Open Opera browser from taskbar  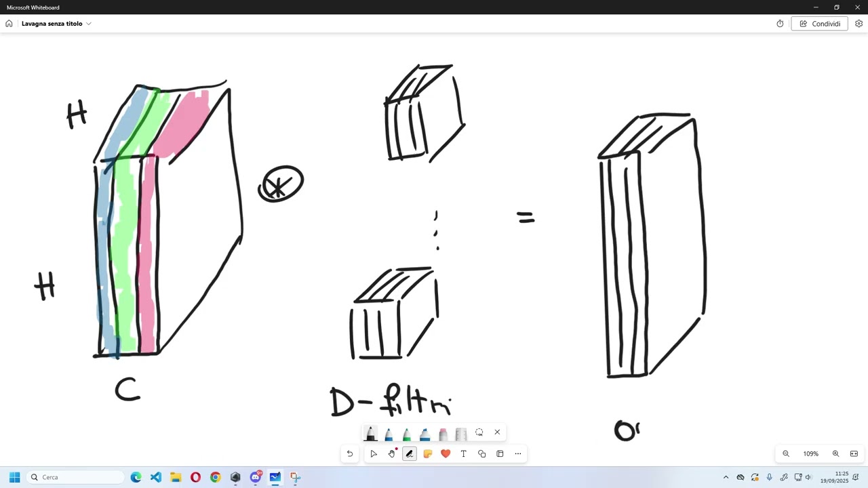(x=195, y=477)
